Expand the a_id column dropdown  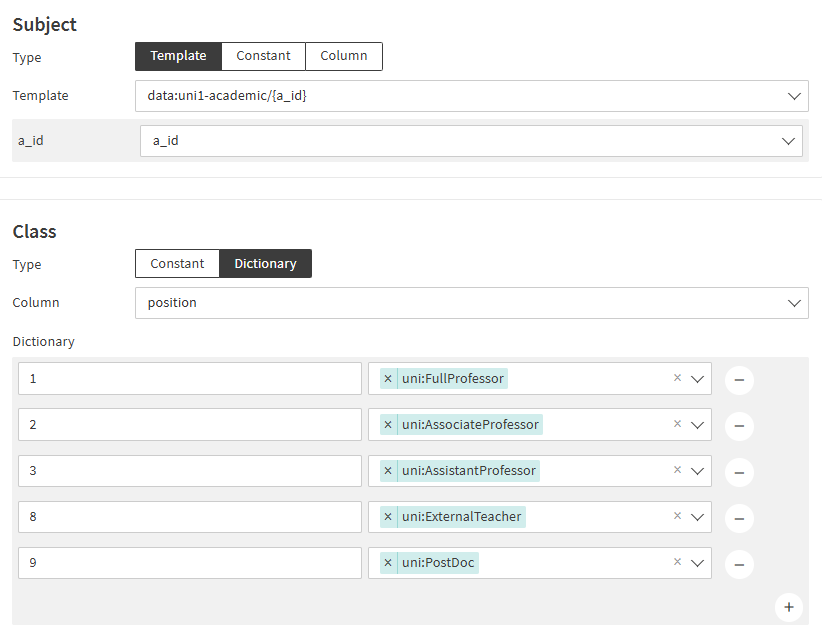coord(788,141)
